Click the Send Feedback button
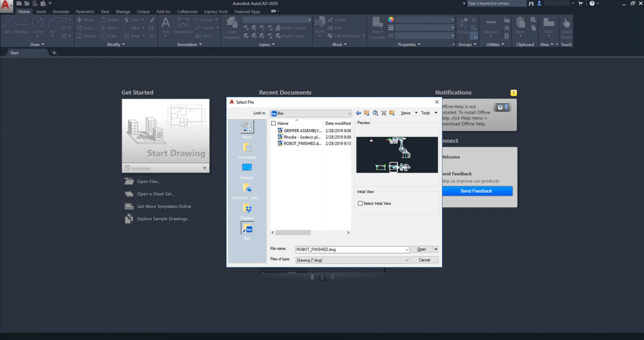This screenshot has height=340, width=644. point(477,191)
